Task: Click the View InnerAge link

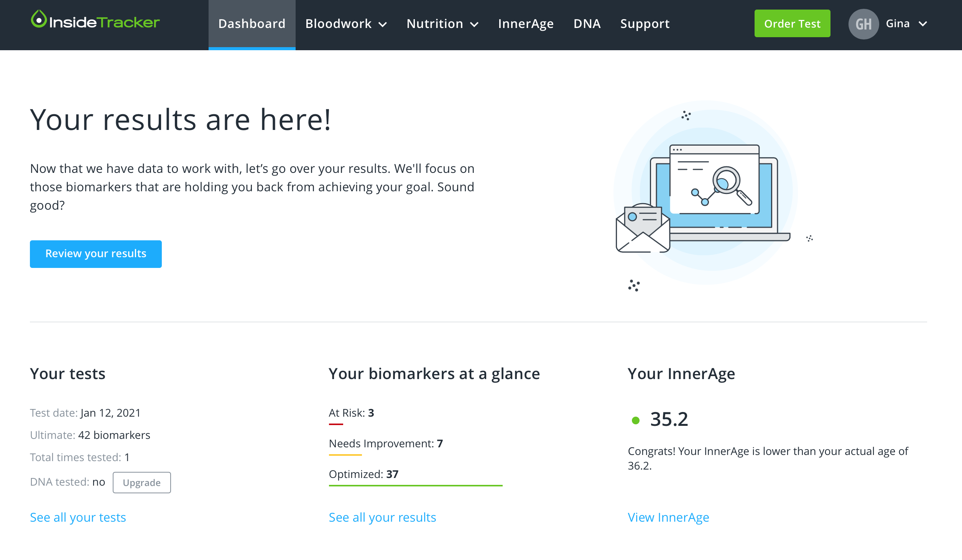Action: tap(668, 517)
